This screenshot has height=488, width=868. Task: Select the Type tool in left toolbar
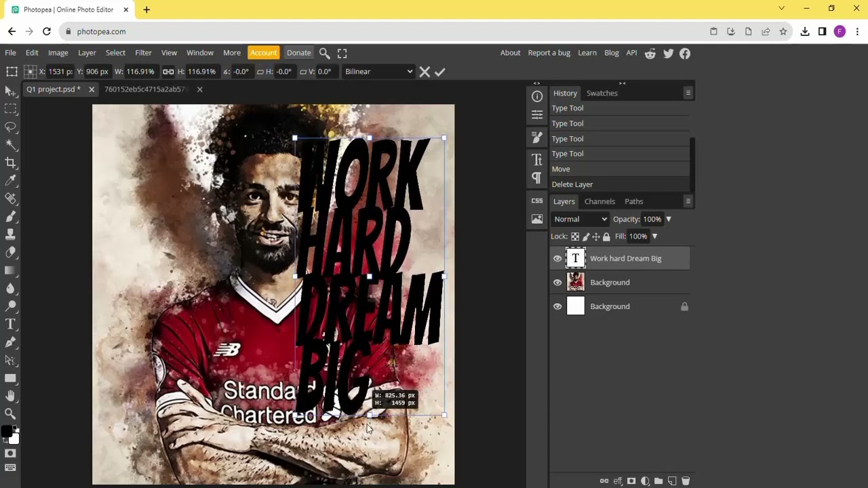tap(10, 324)
